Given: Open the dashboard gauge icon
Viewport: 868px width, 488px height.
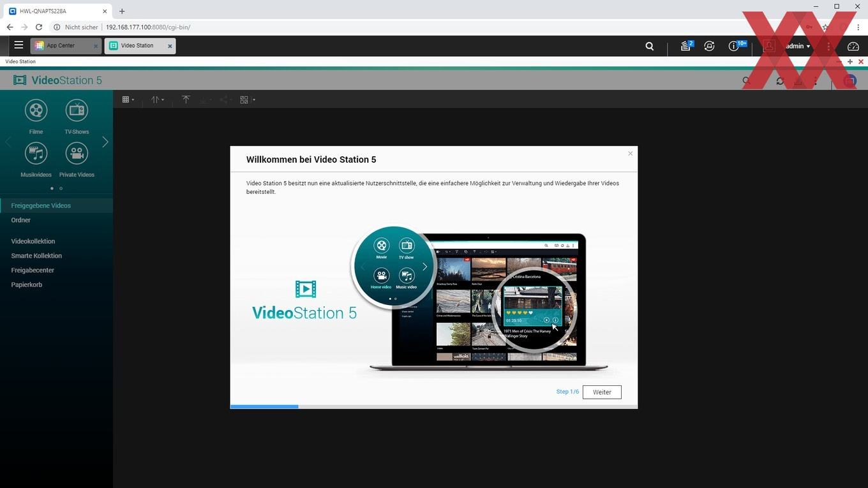Looking at the screenshot, I should click(x=853, y=46).
